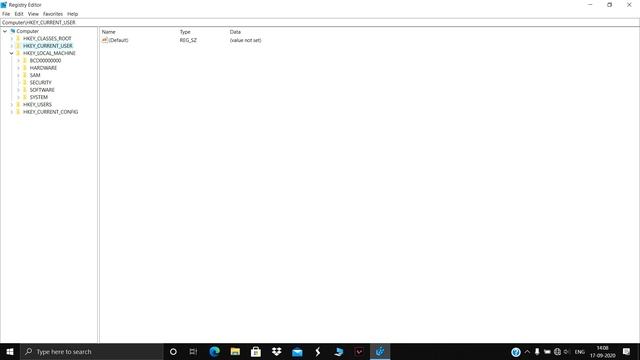The height and width of the screenshot is (360, 640).
Task: Select BCD00000000 key
Action: point(45,61)
